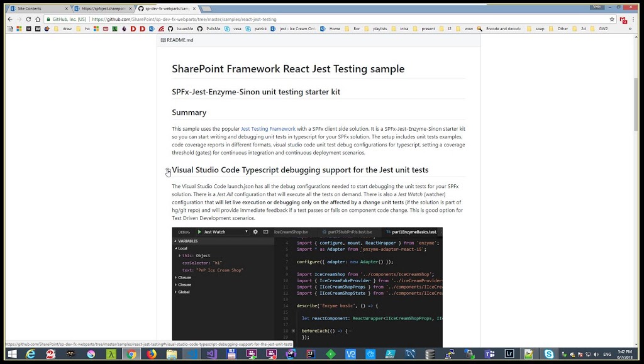Select the sp-dev-fx-webparts GitHub tab
644x364 pixels.
pos(167,8)
